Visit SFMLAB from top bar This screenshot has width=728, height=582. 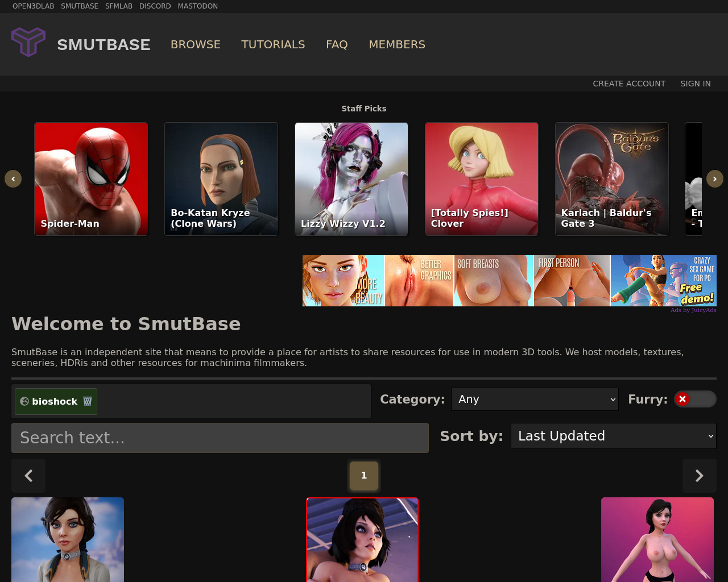119,6
